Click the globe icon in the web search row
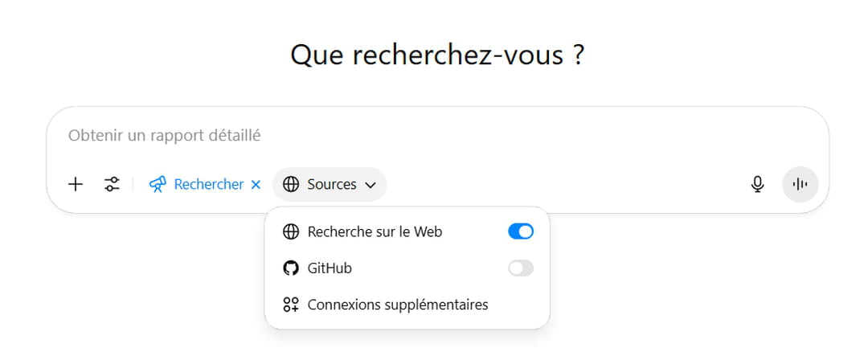Image resolution: width=868 pixels, height=352 pixels. click(291, 231)
